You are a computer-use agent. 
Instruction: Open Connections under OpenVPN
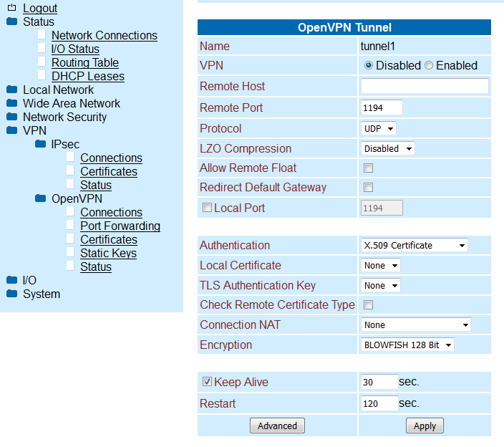tap(111, 212)
